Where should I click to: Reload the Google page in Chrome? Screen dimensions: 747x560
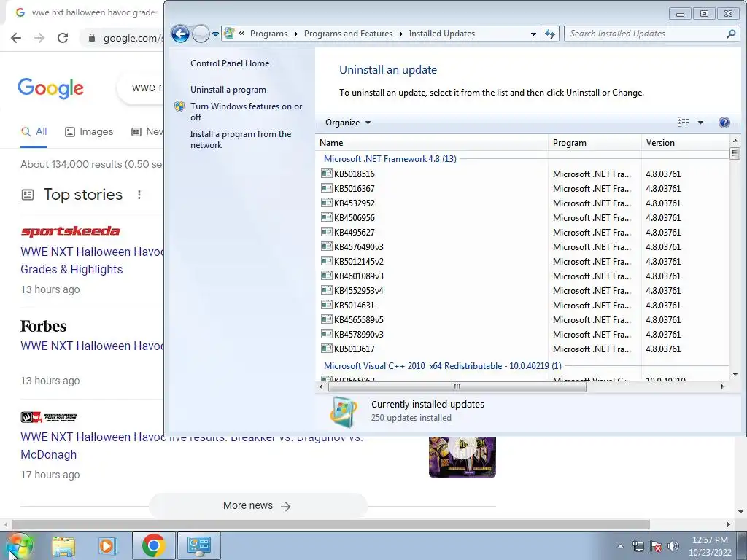63,38
